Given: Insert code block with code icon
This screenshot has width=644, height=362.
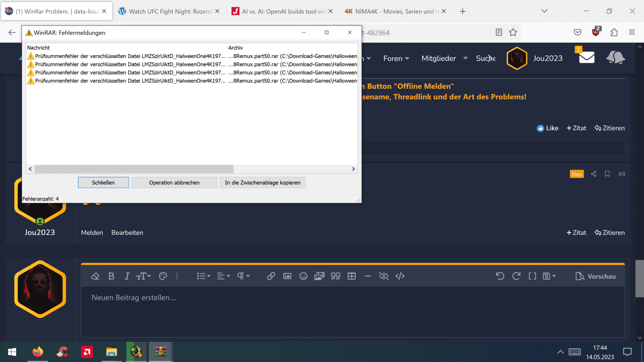Looking at the screenshot, I should (400, 276).
